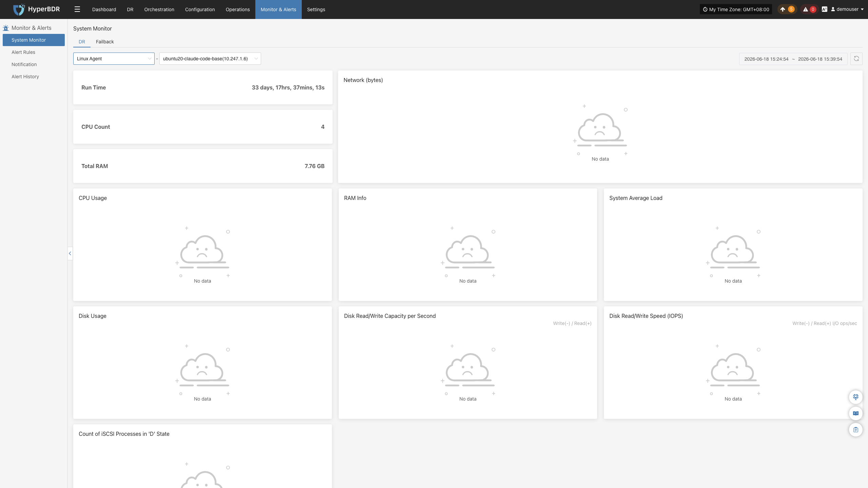Click the refresh icon beside date range

(856, 59)
